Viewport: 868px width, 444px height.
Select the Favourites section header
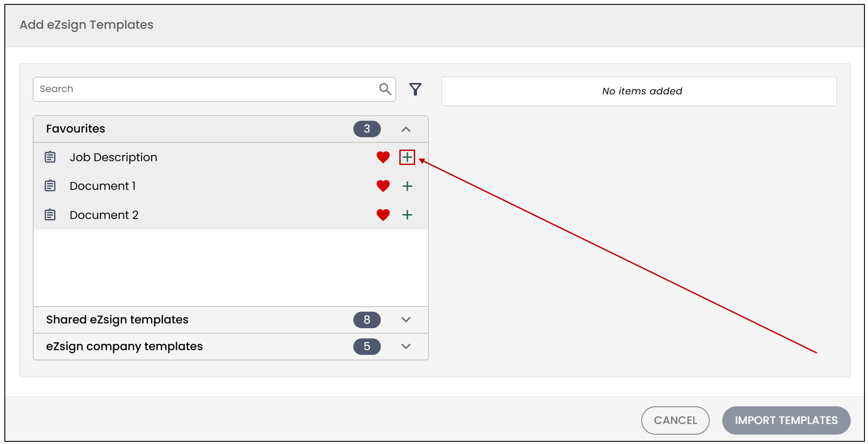tap(231, 129)
